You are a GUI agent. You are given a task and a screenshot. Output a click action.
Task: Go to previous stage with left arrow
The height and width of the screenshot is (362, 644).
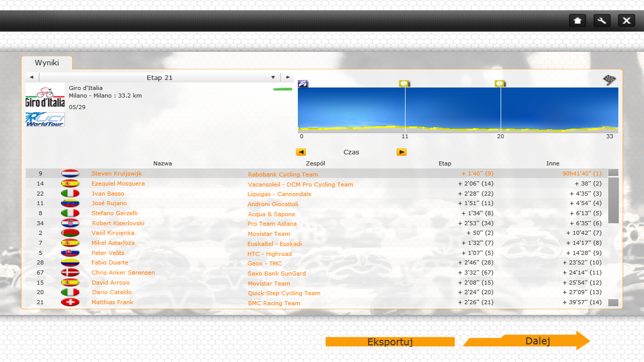[x=31, y=77]
